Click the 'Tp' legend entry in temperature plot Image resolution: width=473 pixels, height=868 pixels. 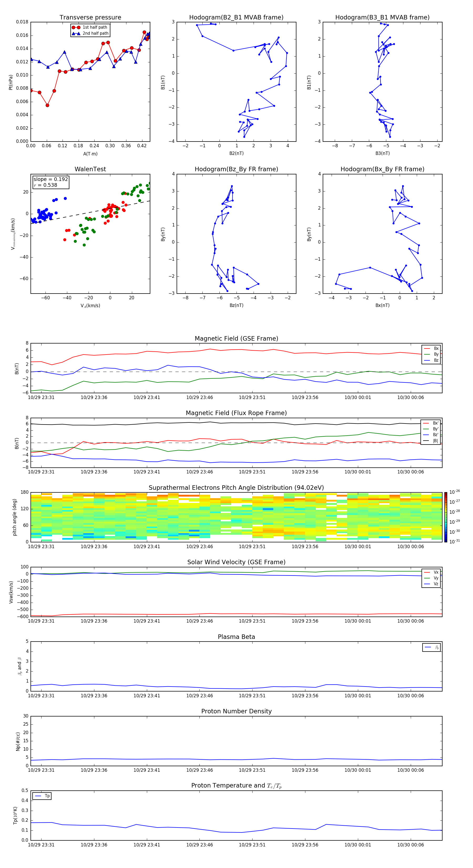(x=42, y=796)
